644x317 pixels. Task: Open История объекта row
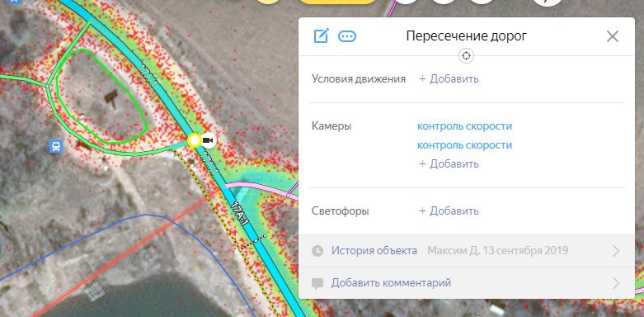coord(466,251)
